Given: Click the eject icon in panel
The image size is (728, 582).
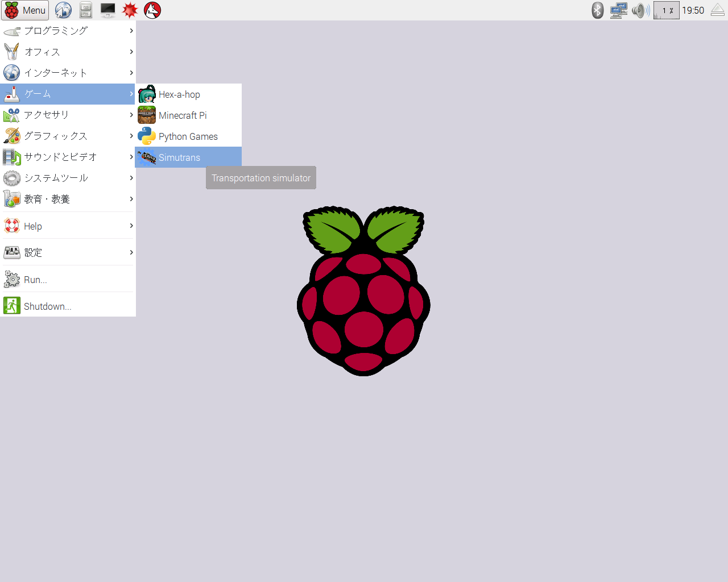Looking at the screenshot, I should pyautogui.click(x=718, y=10).
